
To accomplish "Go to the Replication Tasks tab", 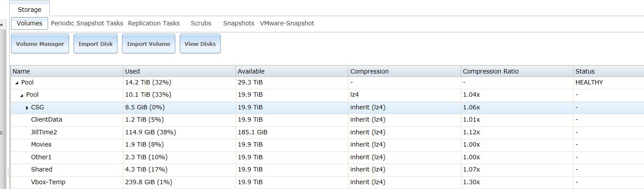I will (x=154, y=23).
